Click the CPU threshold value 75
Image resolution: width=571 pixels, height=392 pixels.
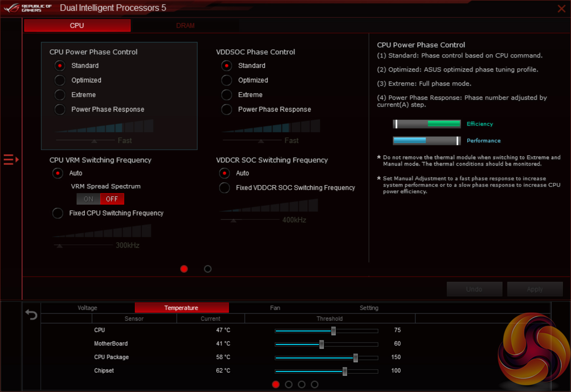click(x=397, y=330)
